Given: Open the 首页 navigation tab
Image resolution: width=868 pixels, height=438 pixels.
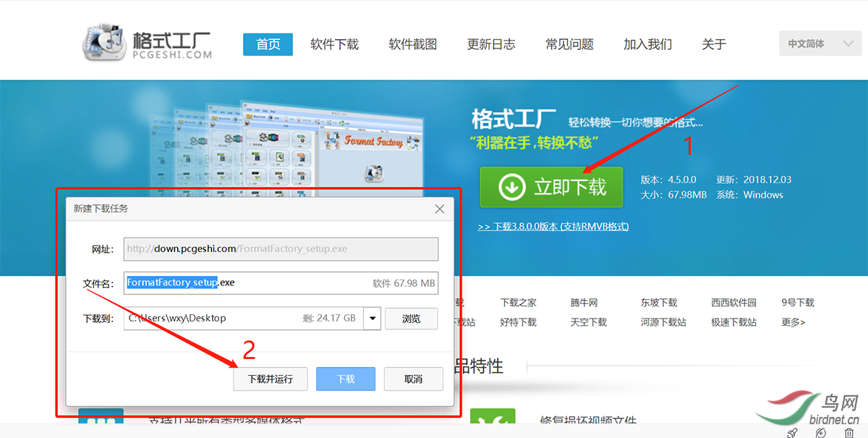Looking at the screenshot, I should tap(268, 44).
